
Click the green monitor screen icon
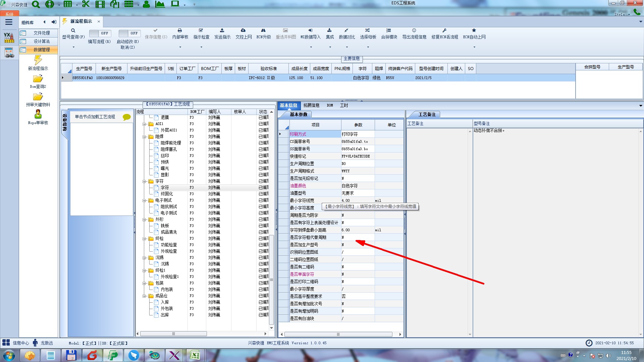(x=175, y=4)
